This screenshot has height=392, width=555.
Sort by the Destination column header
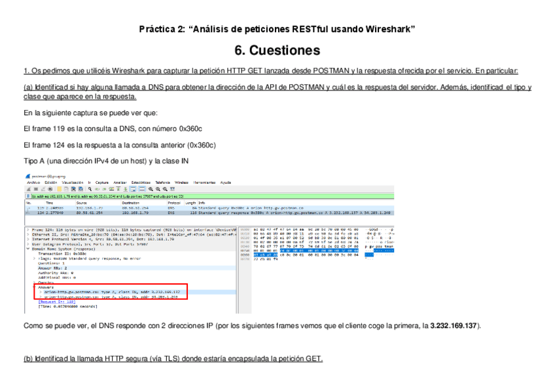(x=131, y=203)
